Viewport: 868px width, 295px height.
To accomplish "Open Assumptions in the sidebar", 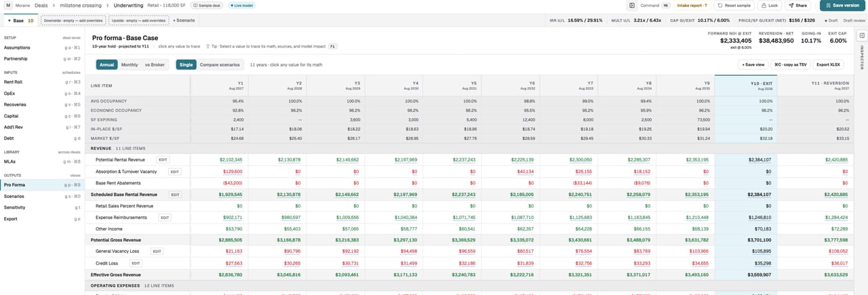I will pos(43,48).
